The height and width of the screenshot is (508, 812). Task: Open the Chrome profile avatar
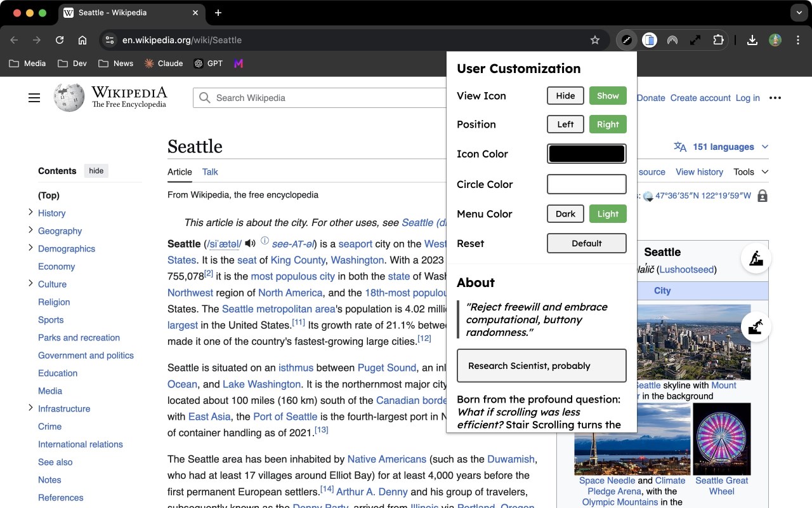(x=775, y=40)
